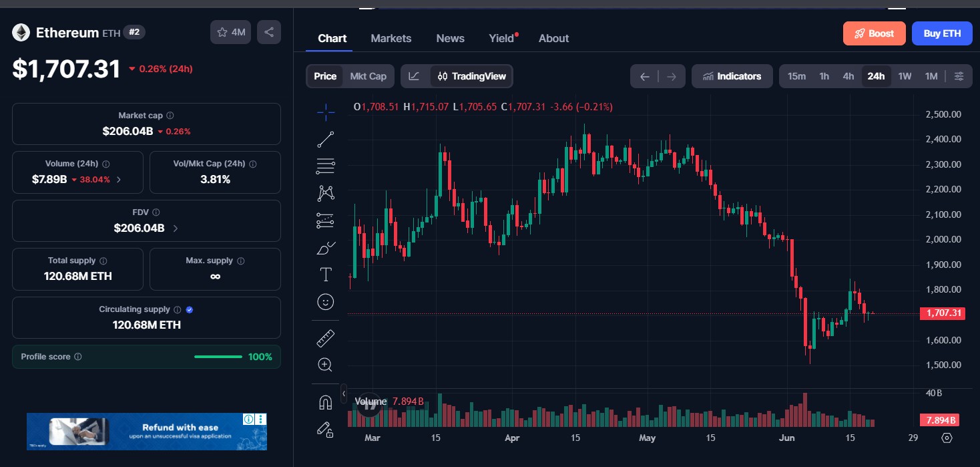Switch chart to Price
This screenshot has width=980, height=467.
[x=325, y=76]
